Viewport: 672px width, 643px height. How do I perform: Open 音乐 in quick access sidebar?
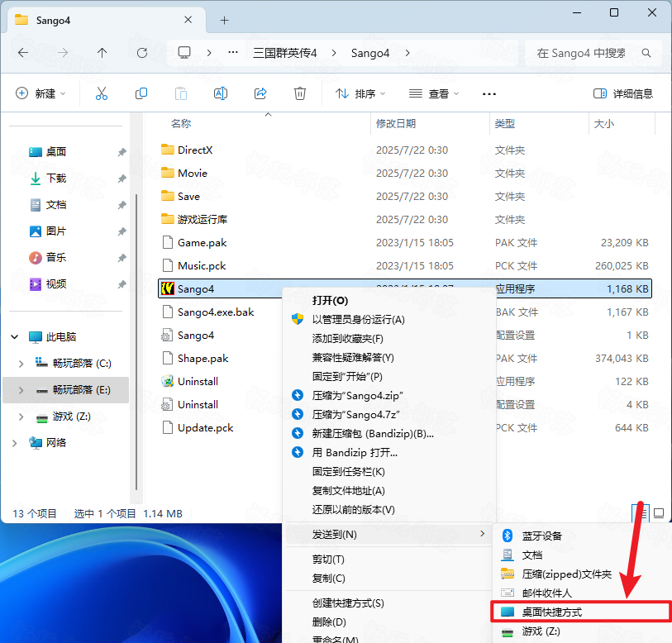(55, 258)
